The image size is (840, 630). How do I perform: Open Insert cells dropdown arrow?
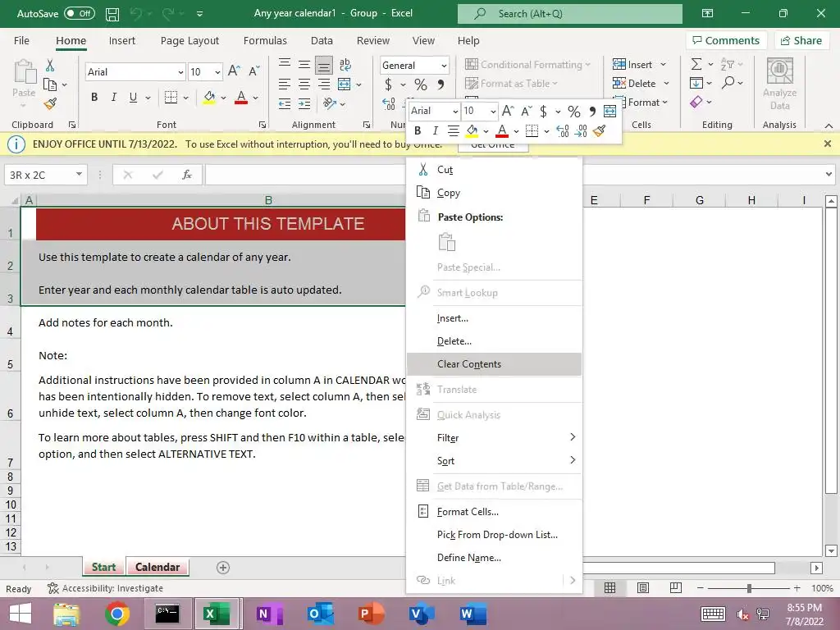(x=663, y=64)
